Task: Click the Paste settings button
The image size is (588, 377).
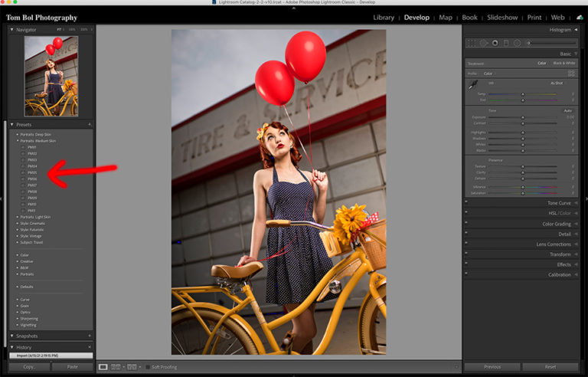Action: 73,367
